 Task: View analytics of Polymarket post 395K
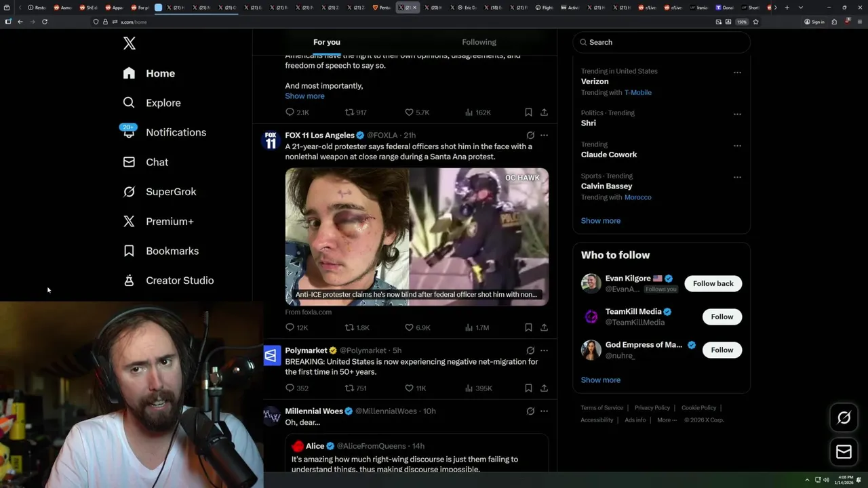click(x=478, y=388)
